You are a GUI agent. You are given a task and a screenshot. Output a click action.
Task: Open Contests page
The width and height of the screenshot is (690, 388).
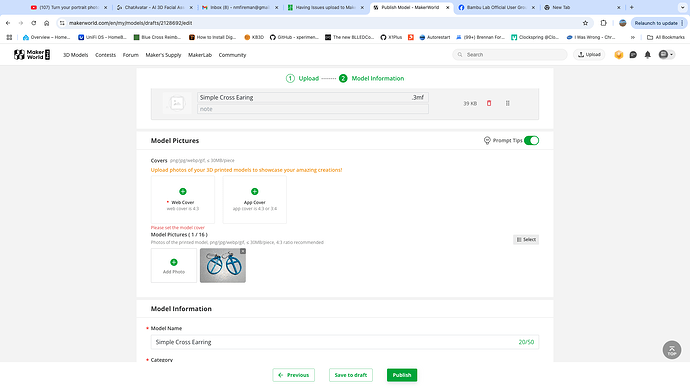[x=106, y=55]
